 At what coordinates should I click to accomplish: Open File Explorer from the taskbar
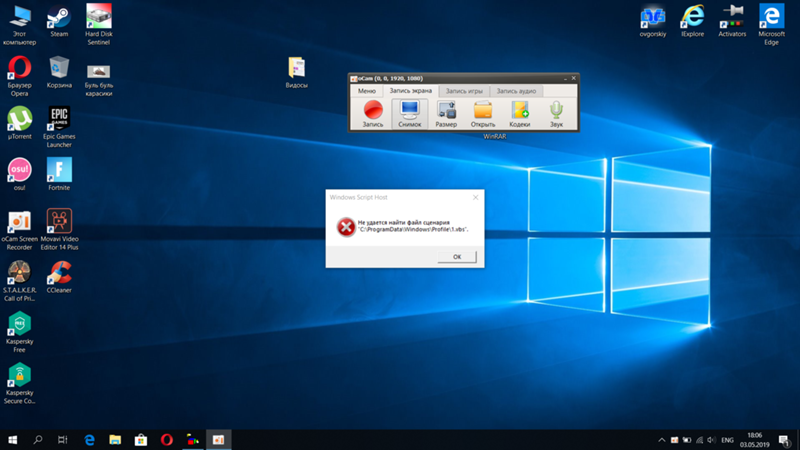point(115,440)
